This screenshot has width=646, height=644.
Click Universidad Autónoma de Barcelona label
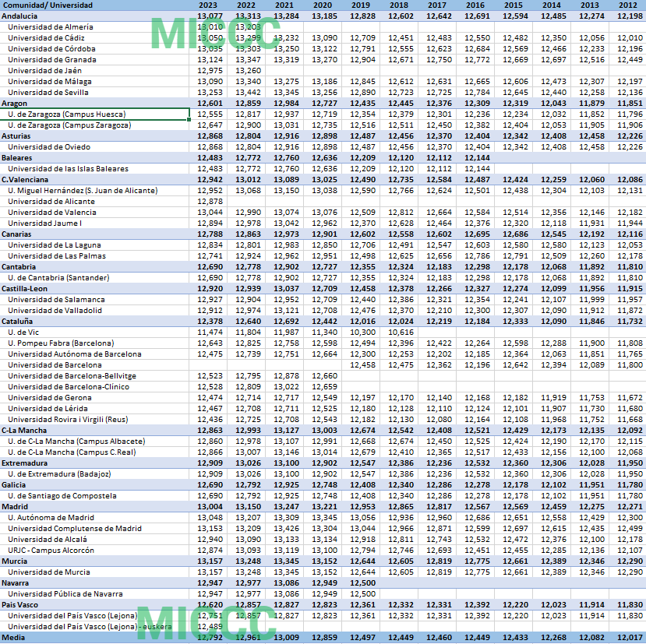[x=75, y=354]
